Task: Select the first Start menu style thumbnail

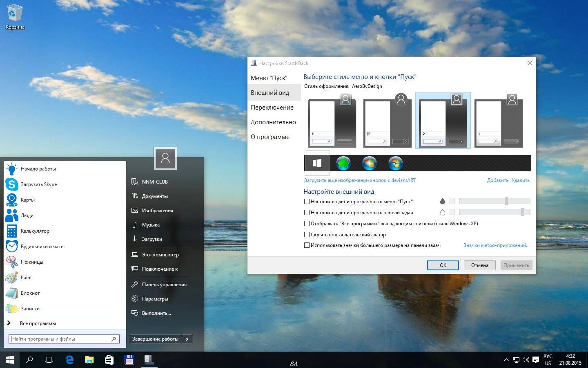Action: [x=332, y=121]
